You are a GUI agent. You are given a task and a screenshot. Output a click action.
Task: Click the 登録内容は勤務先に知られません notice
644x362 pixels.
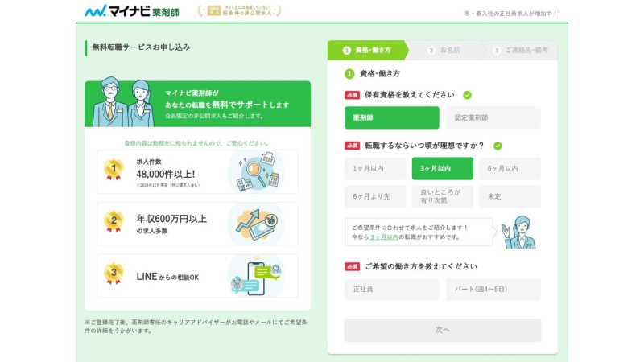coord(197,143)
